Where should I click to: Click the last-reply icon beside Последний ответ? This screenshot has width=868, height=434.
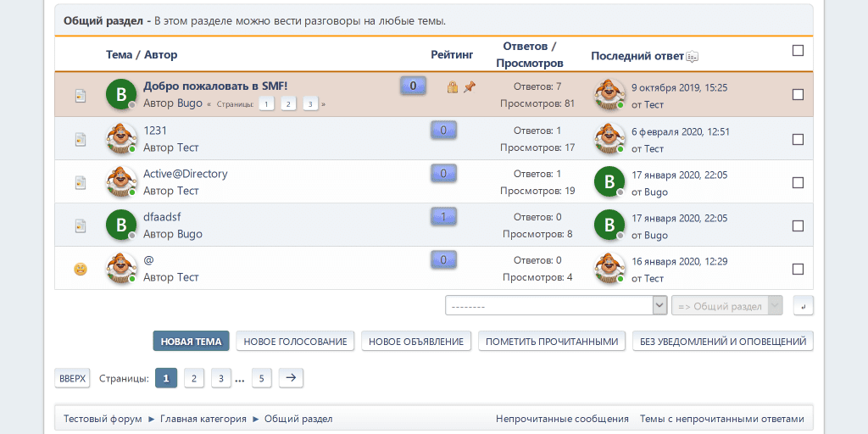[x=693, y=57]
